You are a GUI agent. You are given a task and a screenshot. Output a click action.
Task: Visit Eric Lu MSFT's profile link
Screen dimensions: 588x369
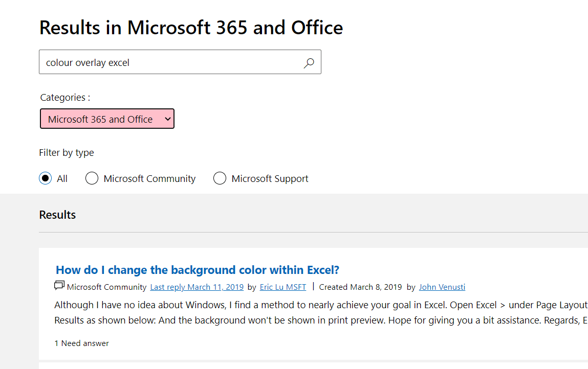tap(283, 287)
